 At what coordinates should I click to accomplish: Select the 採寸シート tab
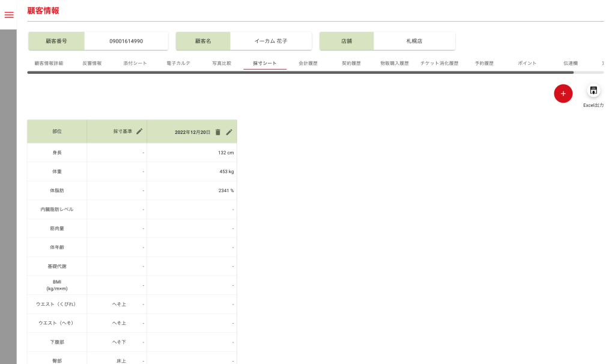coord(265,63)
